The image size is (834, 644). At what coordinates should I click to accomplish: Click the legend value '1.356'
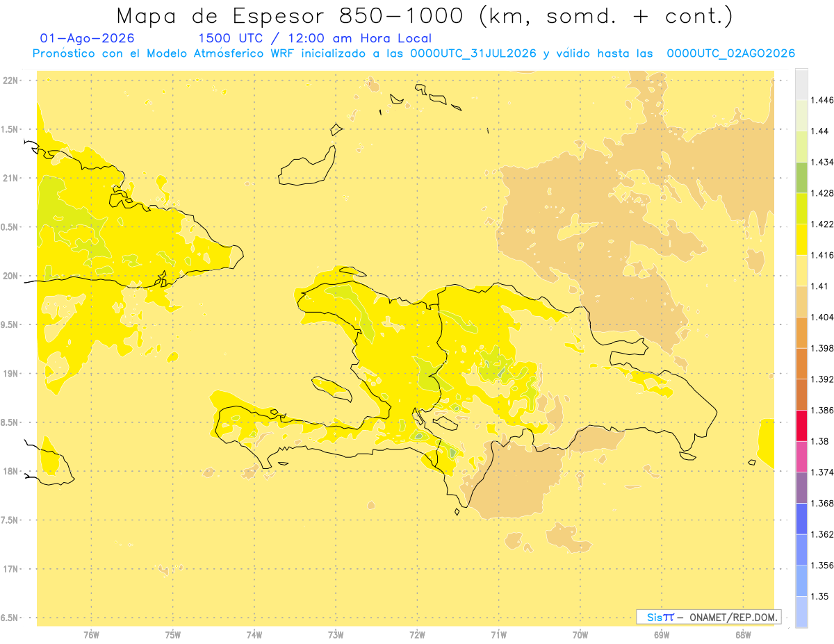[x=821, y=565]
